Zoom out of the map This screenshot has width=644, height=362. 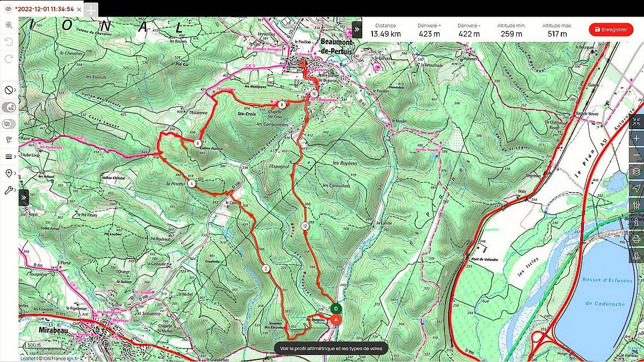click(x=636, y=154)
